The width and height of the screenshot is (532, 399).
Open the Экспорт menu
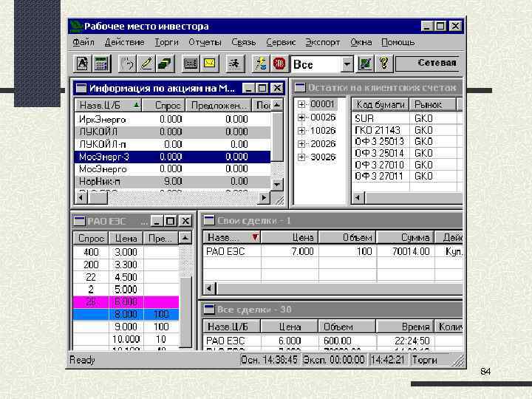pos(322,42)
